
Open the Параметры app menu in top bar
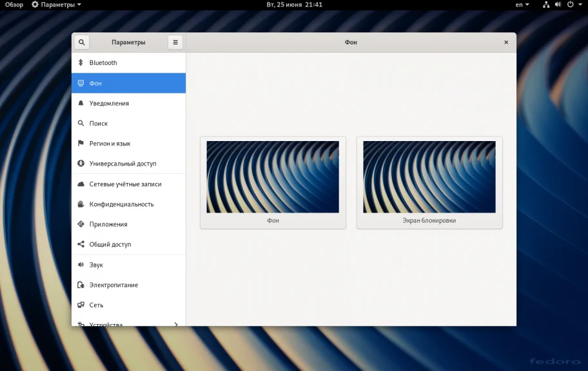(56, 5)
